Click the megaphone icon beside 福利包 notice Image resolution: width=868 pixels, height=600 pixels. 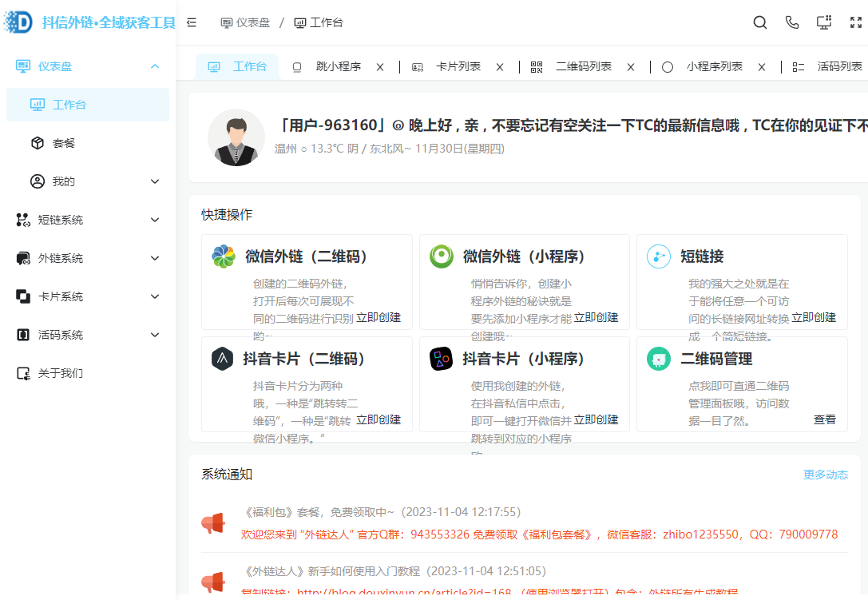click(213, 523)
